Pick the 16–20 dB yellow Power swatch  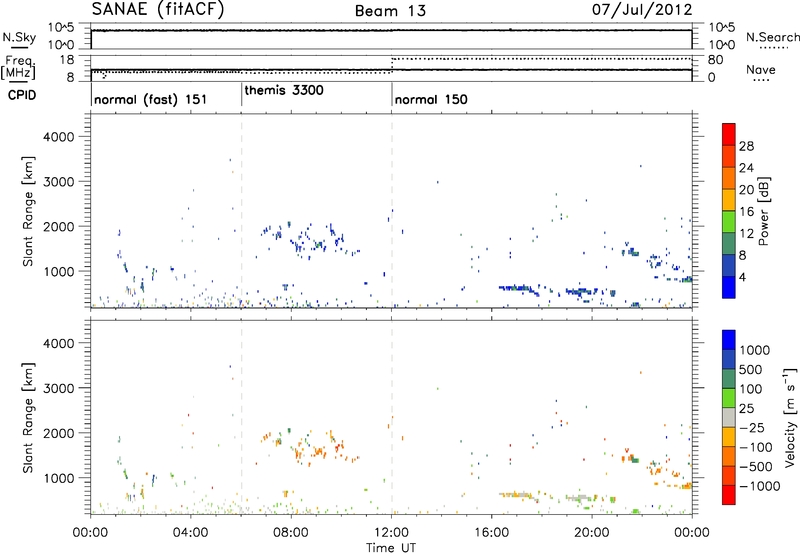click(729, 200)
